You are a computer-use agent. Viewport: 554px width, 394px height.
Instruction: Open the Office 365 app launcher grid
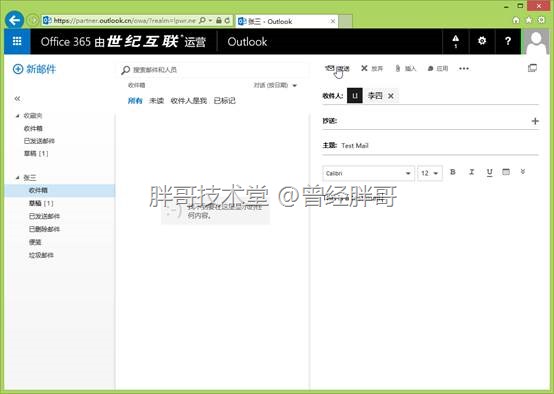click(17, 41)
